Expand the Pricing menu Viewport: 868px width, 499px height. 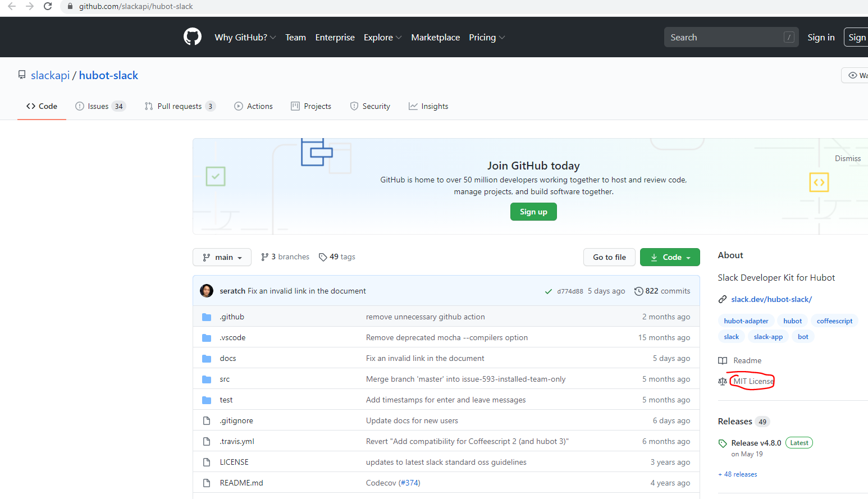487,37
